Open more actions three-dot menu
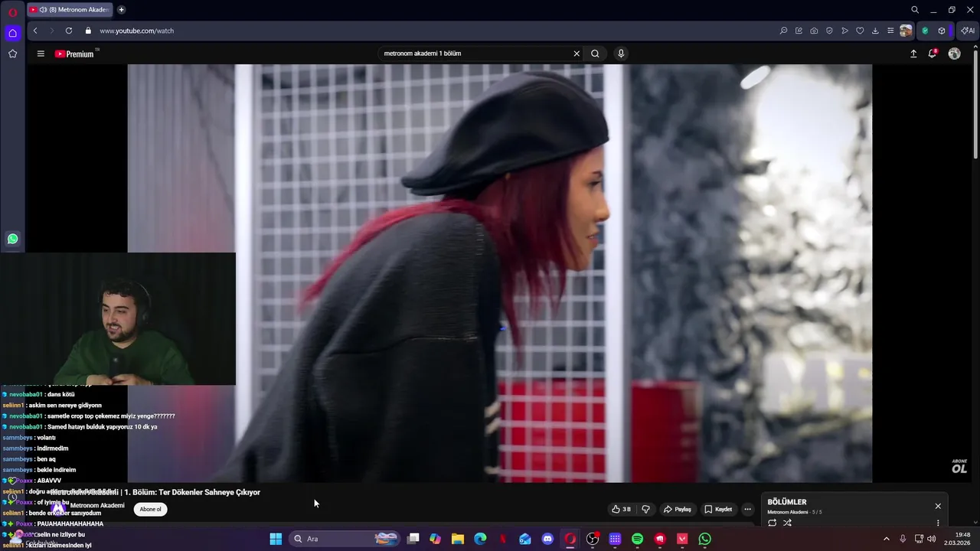The width and height of the screenshot is (980, 551). tap(748, 509)
